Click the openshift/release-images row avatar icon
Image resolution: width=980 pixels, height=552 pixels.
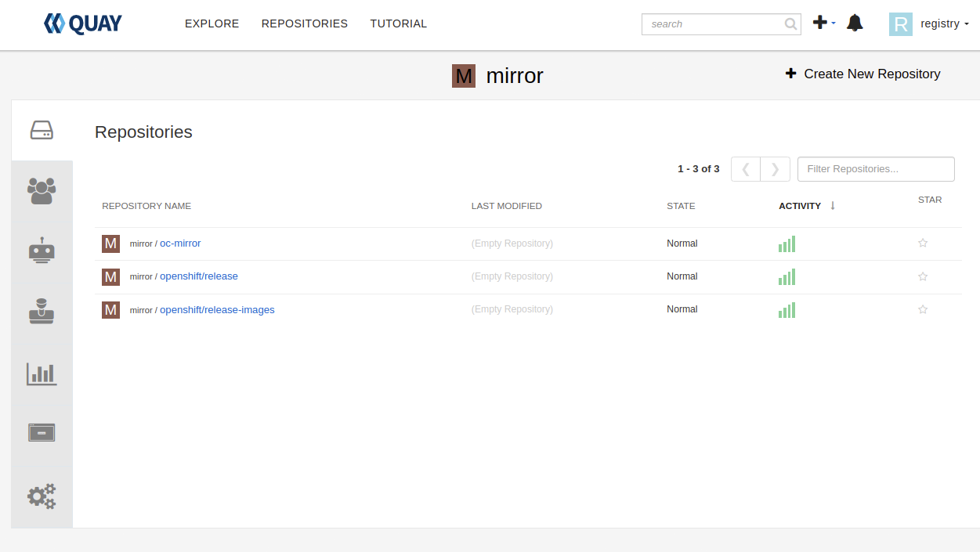[110, 309]
